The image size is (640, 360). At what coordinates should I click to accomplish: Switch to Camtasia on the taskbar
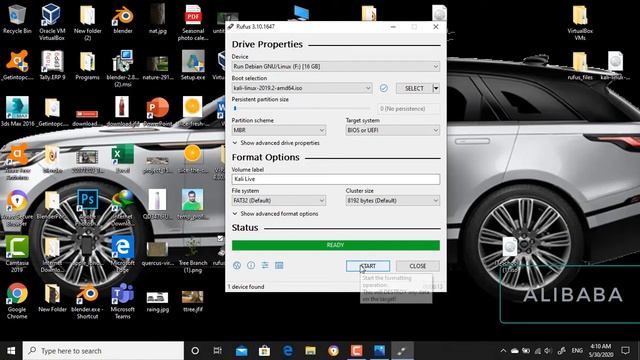pos(356,351)
